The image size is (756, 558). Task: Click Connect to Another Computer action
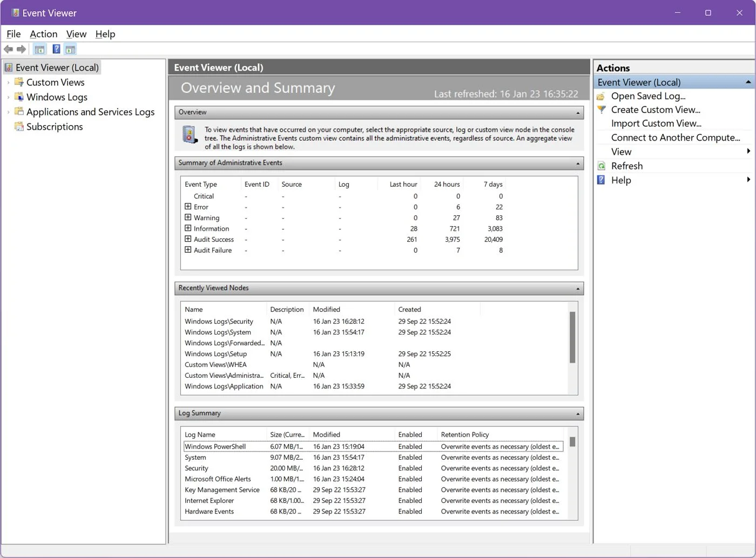coord(676,137)
